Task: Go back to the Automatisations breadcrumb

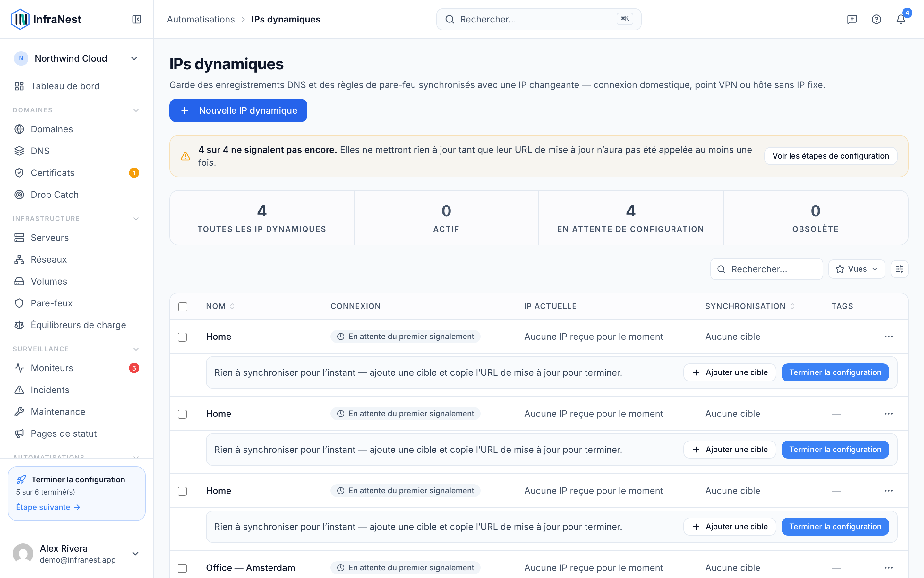Action: pos(201,19)
